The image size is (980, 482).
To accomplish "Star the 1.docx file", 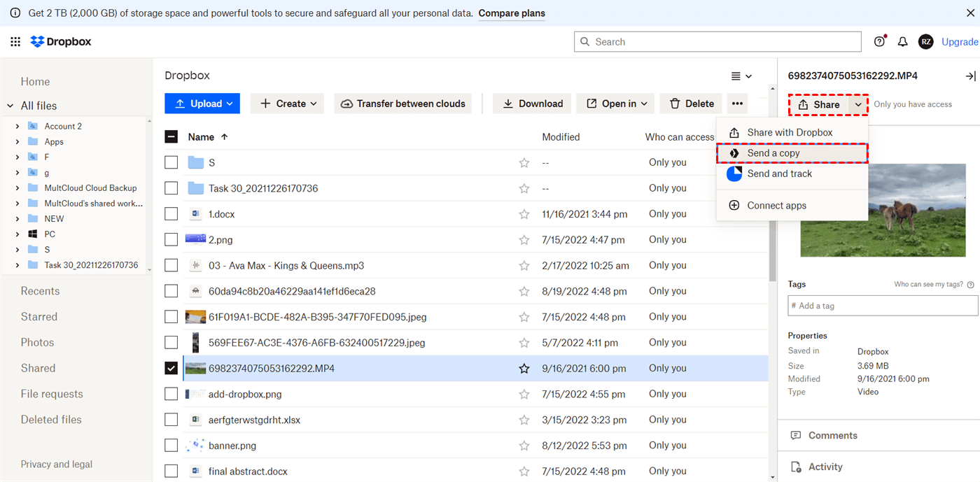I will click(x=524, y=214).
